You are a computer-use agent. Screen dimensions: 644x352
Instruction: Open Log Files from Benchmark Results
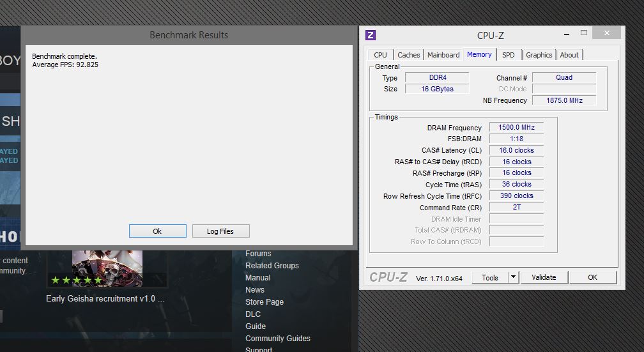click(x=220, y=231)
